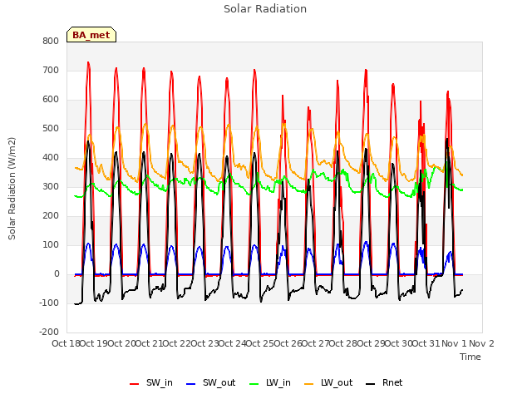Toggle the LW_out legend entry
The height and width of the screenshot is (399, 532).
[x=328, y=383]
